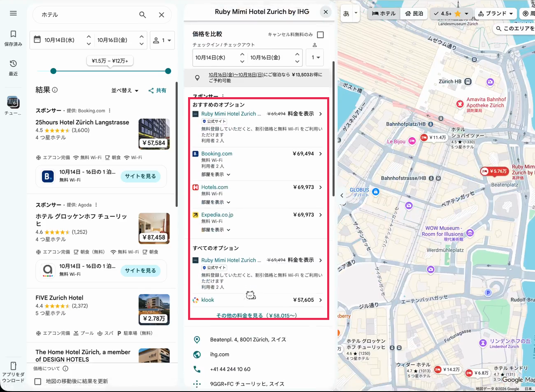Viewport: 535px width, 392px height.
Task: Expand 部屋を表示 under Booking.com
Action: pyautogui.click(x=216, y=175)
